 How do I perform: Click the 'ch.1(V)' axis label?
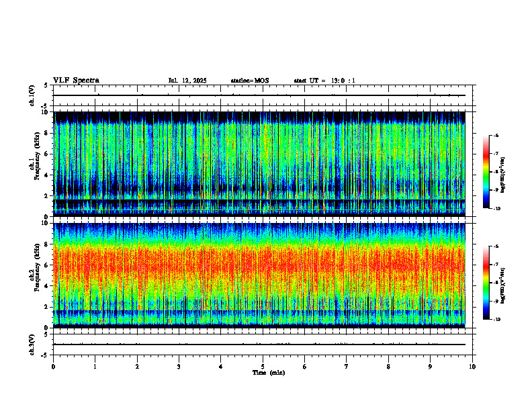tap(32, 95)
